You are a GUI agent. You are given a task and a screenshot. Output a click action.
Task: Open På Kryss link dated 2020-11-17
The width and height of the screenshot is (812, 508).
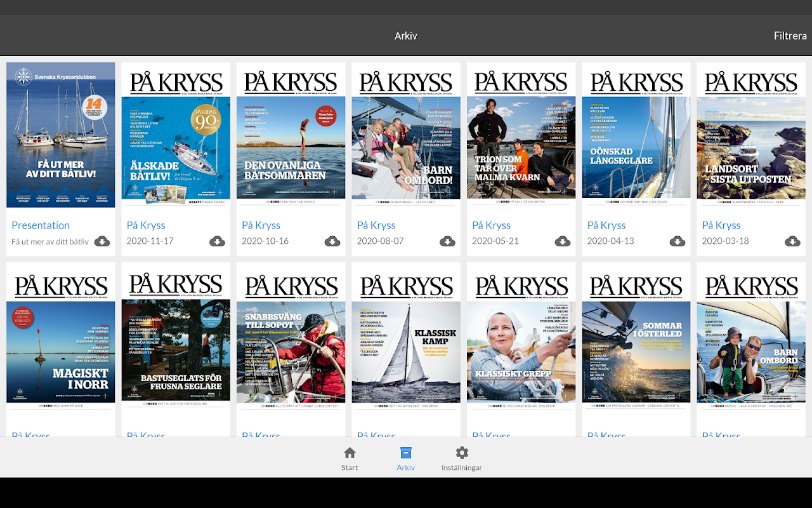(146, 225)
